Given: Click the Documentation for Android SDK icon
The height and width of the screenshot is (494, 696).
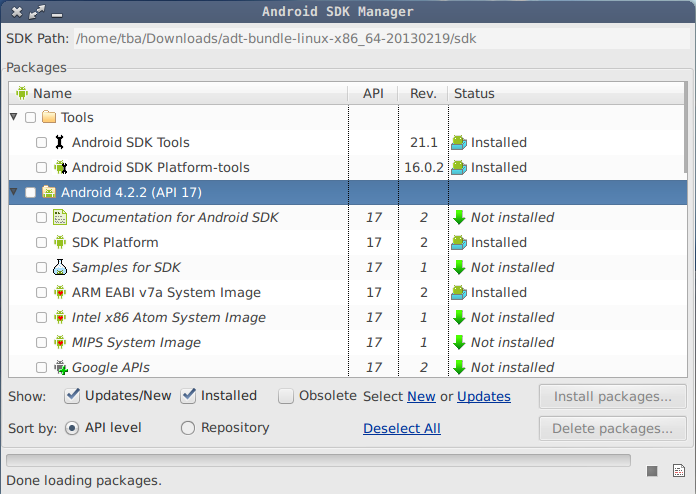Looking at the screenshot, I should click(x=60, y=217).
